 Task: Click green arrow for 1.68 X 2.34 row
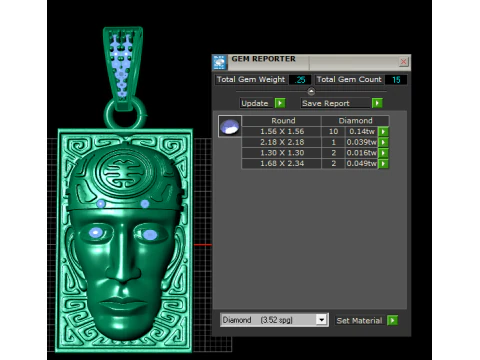(383, 163)
